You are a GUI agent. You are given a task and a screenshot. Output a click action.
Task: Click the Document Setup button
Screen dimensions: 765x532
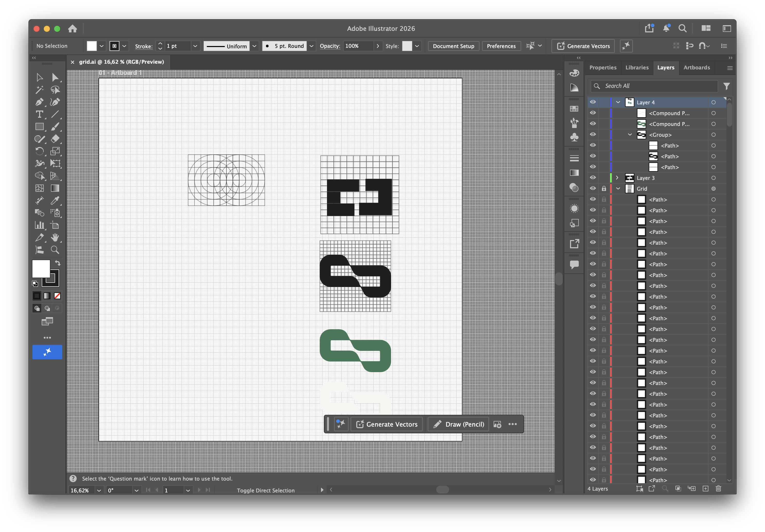[453, 46]
